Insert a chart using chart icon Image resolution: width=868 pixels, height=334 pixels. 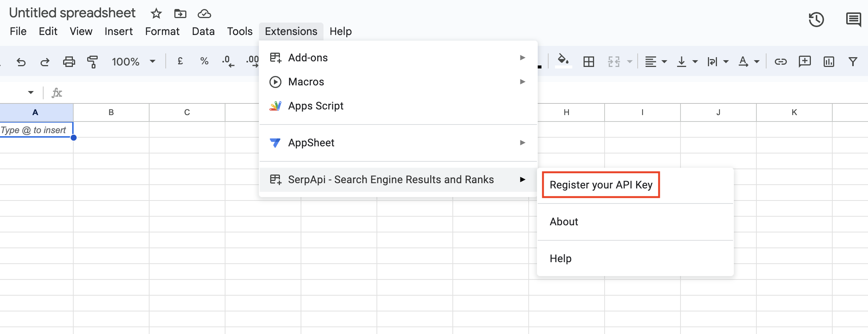tap(829, 62)
